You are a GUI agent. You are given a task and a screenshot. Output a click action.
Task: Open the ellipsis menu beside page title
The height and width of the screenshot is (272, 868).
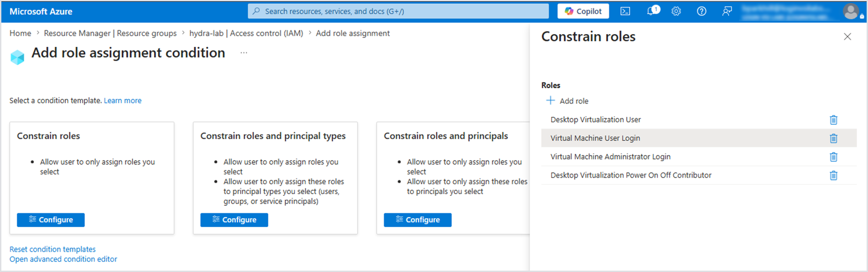click(x=244, y=53)
